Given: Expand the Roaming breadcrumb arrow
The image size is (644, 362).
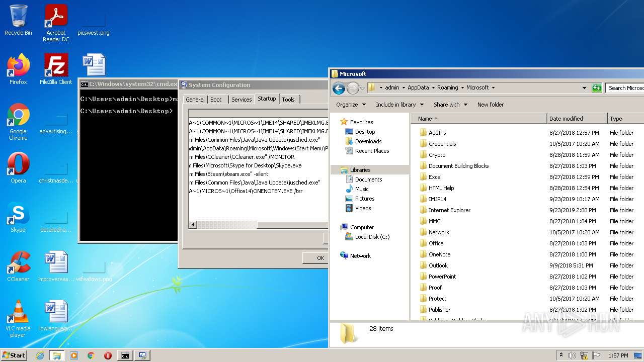Looking at the screenshot, I should point(462,87).
